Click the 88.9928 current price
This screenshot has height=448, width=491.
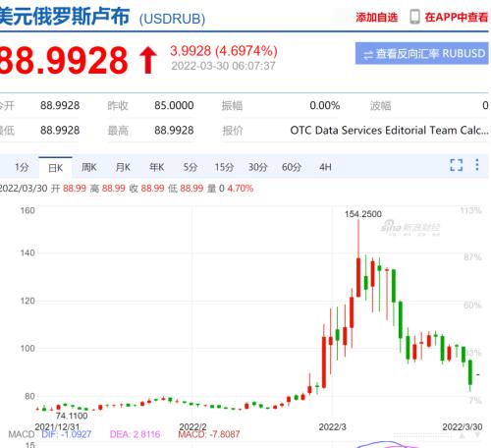tap(64, 60)
